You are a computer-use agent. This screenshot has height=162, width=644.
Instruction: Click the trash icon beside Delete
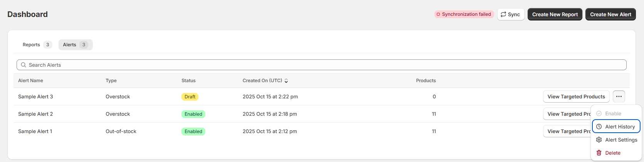[599, 153]
